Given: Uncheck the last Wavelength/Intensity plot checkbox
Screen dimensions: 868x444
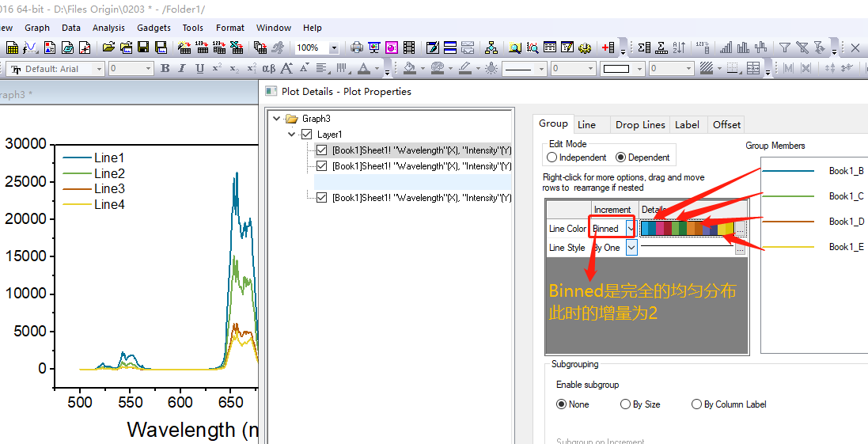Looking at the screenshot, I should pyautogui.click(x=321, y=197).
